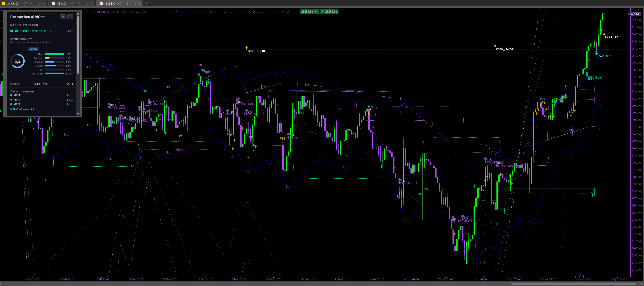Open the NAS100 symbol dropdown arrow
Screen dimensions: 644x286
pyautogui.click(x=119, y=3)
